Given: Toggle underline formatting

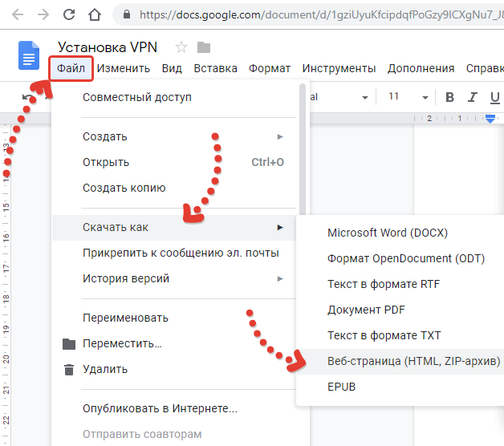Looking at the screenshot, I should 495,97.
